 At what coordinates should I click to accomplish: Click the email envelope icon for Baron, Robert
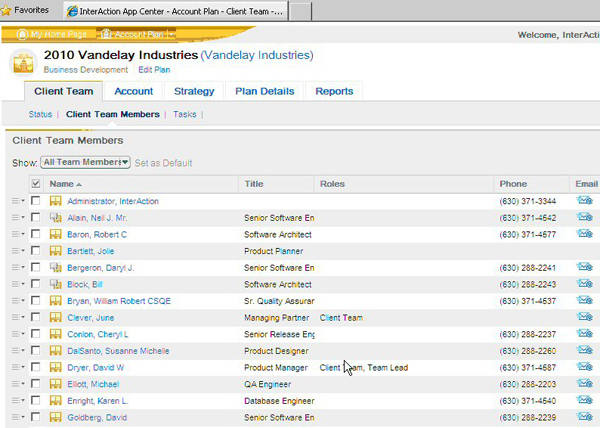[585, 233]
